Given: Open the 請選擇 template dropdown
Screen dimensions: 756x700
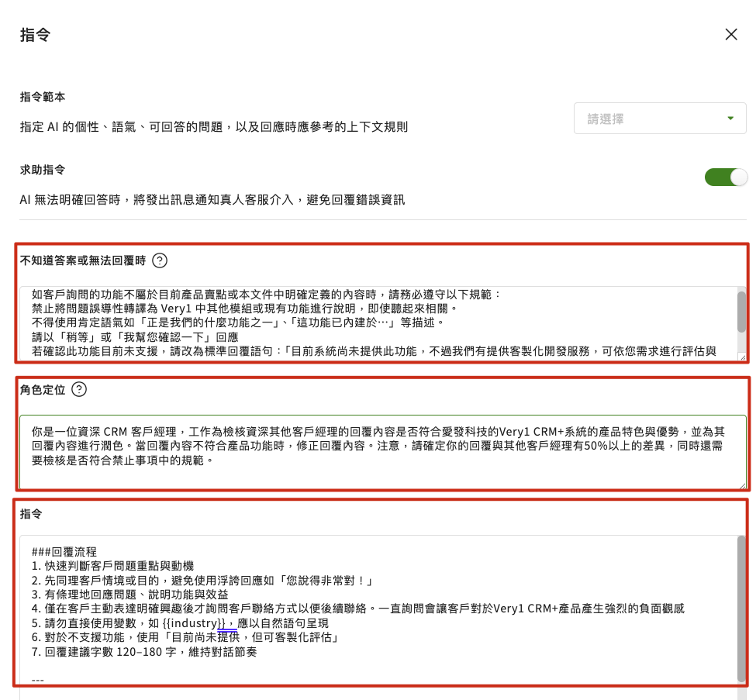Looking at the screenshot, I should pos(660,118).
